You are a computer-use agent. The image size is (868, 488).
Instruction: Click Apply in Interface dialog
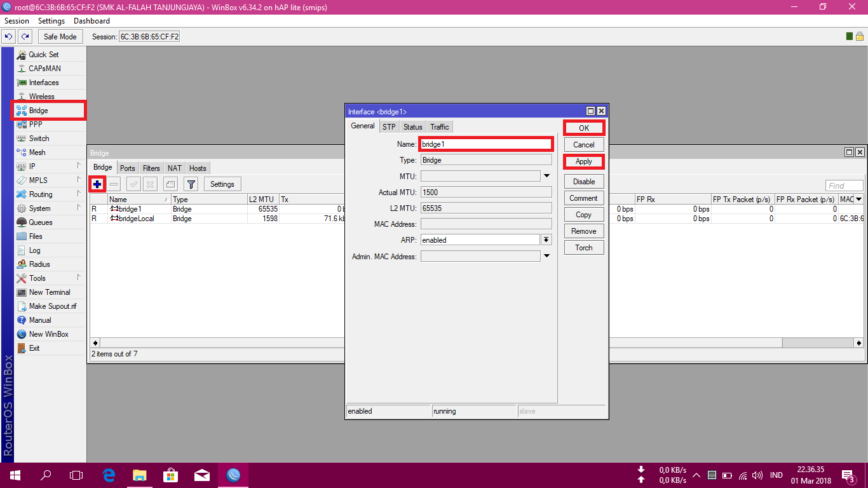[584, 161]
